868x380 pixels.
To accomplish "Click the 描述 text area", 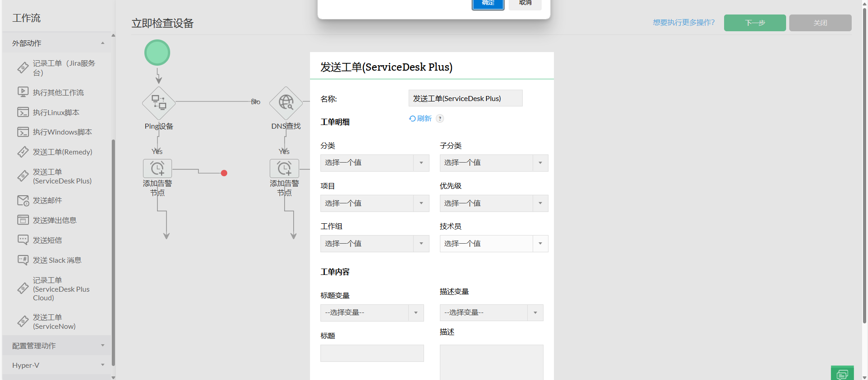I will pos(491,362).
